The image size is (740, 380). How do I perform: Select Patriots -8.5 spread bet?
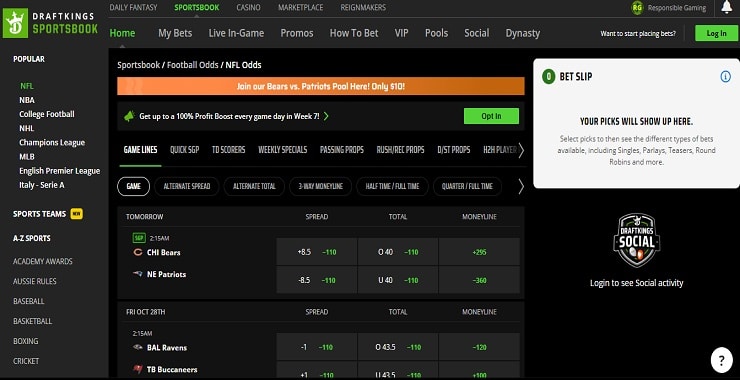(x=317, y=280)
